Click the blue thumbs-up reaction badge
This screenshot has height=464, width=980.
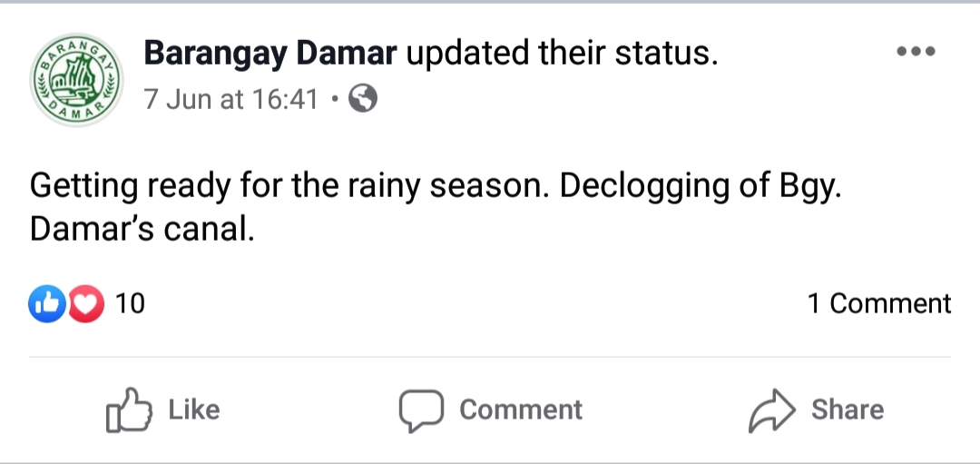48,304
